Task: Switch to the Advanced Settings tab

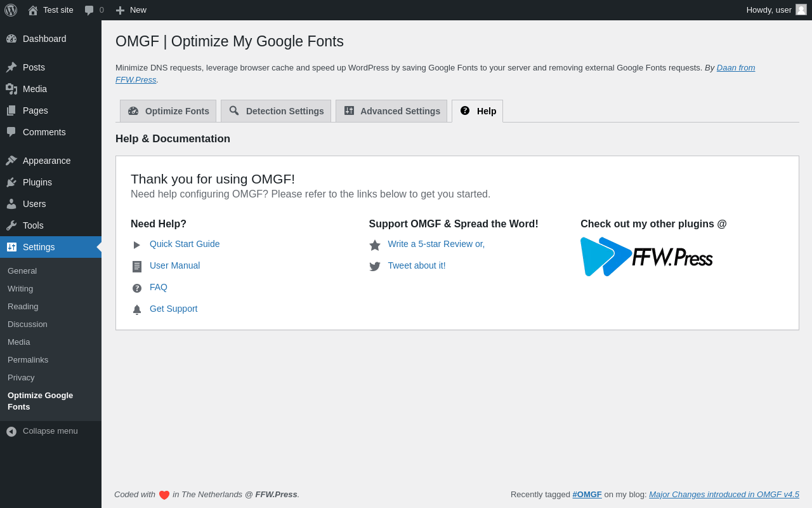Action: 391,111
